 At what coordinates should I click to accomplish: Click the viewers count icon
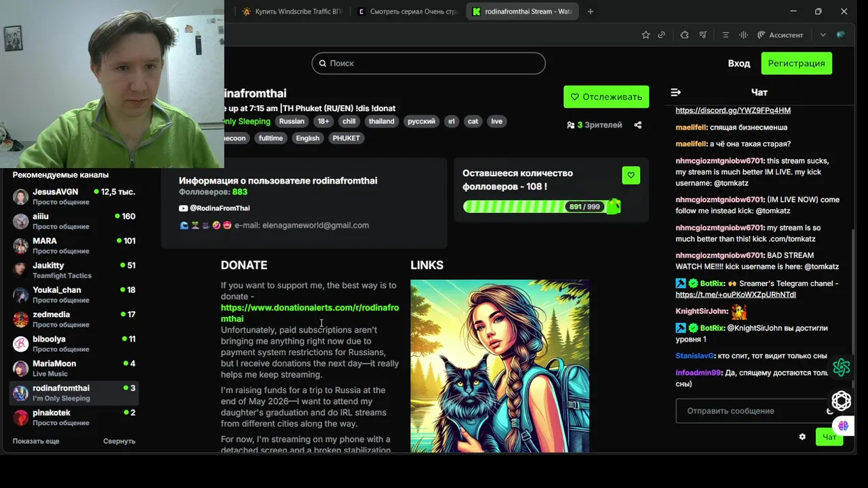(x=570, y=125)
